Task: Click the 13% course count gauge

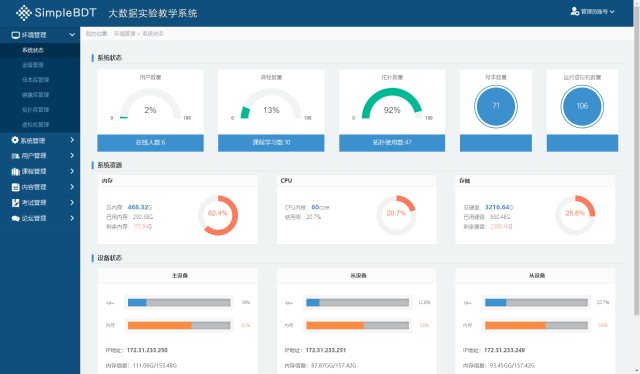Action: click(271, 104)
